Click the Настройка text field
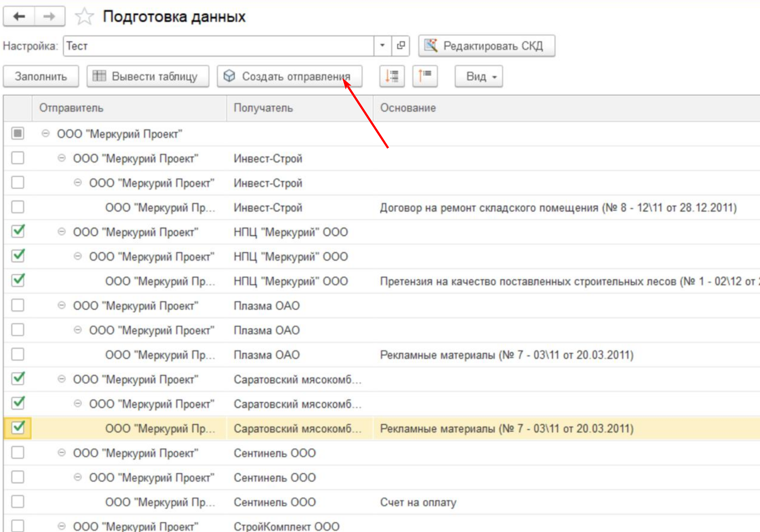This screenshot has height=532, width=760. [219, 46]
